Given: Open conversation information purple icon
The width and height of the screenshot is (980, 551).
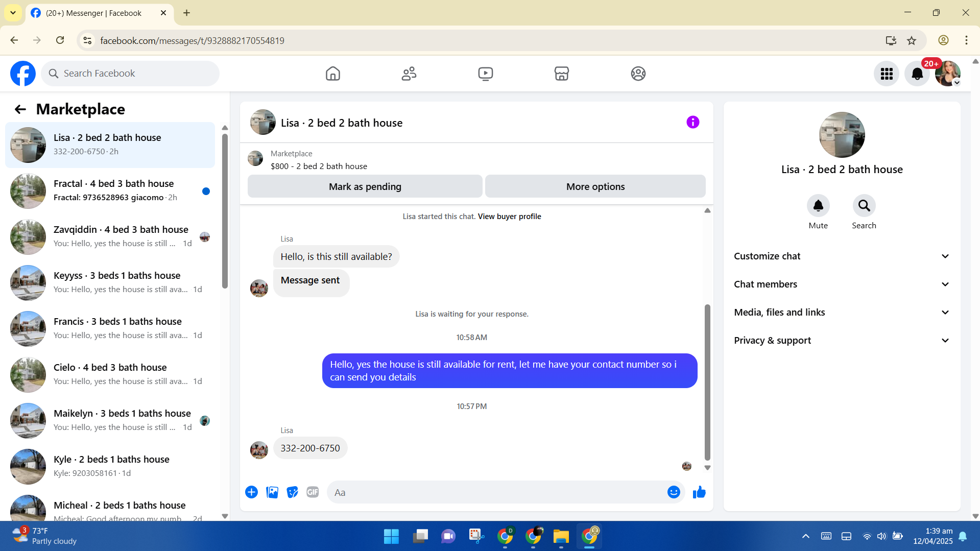Looking at the screenshot, I should coord(692,122).
